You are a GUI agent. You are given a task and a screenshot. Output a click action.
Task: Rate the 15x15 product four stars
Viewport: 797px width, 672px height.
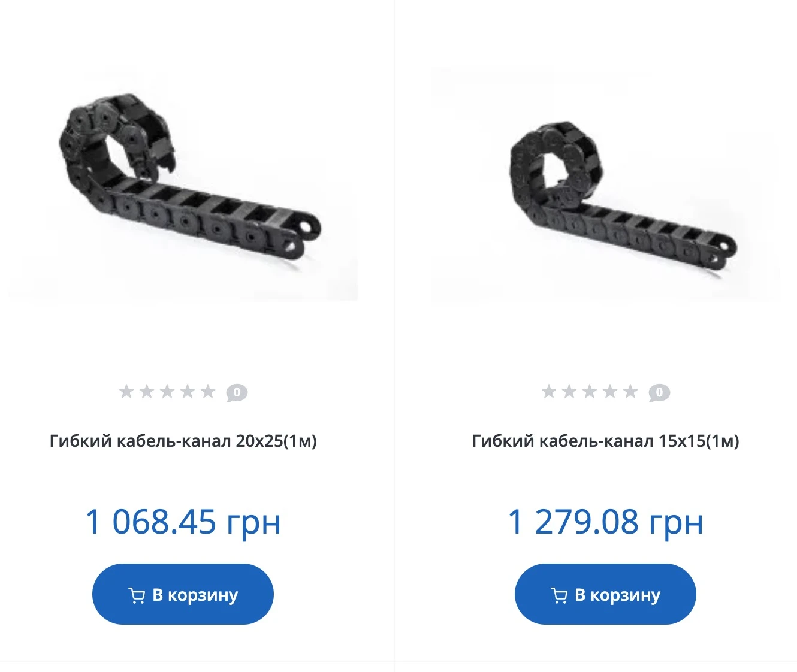[610, 392]
